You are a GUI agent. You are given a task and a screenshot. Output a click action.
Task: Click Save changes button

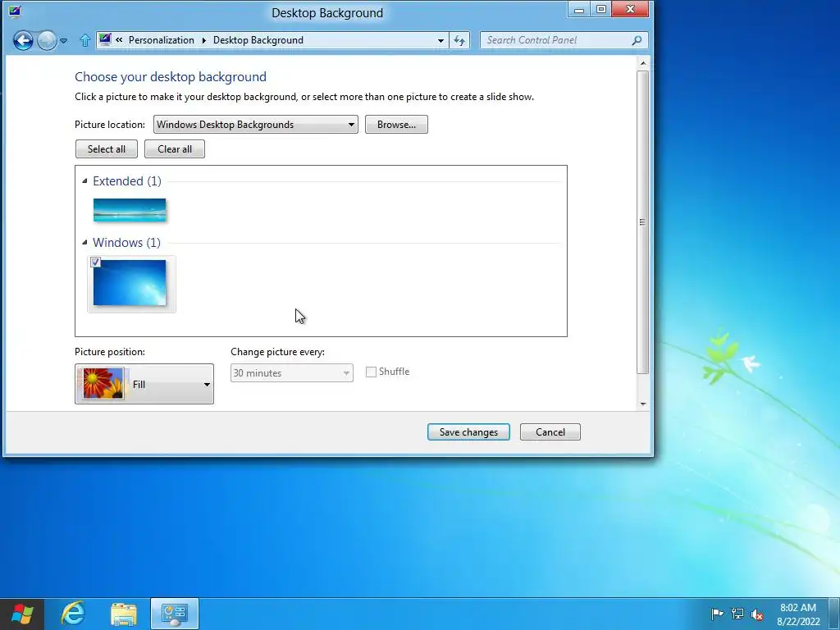pyautogui.click(x=468, y=432)
